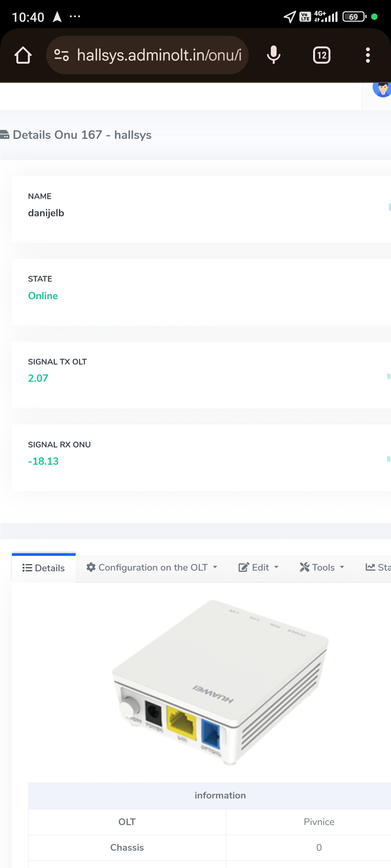The width and height of the screenshot is (391, 868).
Task: Tap the address bar URL field
Action: tap(159, 55)
